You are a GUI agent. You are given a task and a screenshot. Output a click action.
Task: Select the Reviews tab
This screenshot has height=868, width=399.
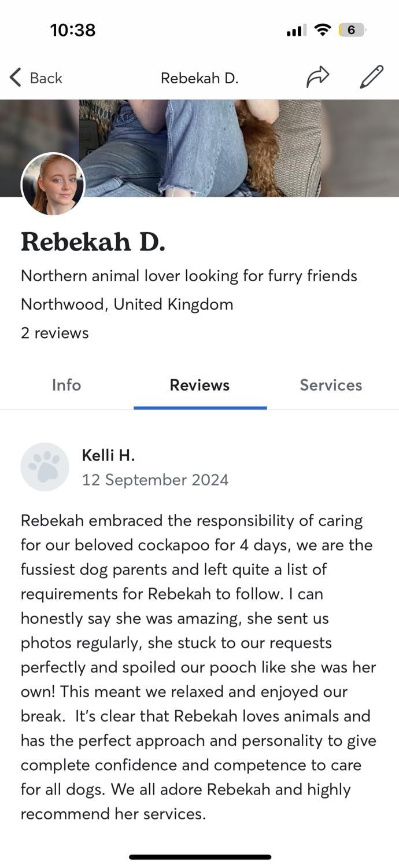(199, 385)
